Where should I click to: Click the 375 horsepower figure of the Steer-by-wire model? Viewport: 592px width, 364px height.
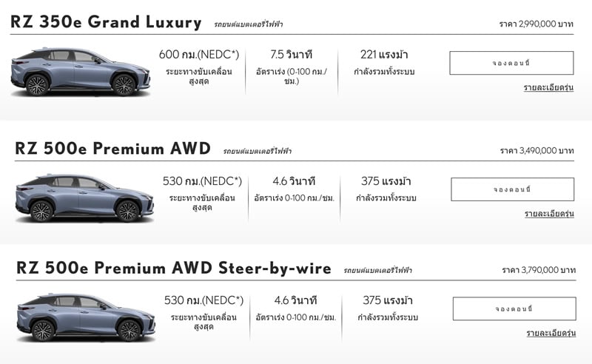pos(388,300)
